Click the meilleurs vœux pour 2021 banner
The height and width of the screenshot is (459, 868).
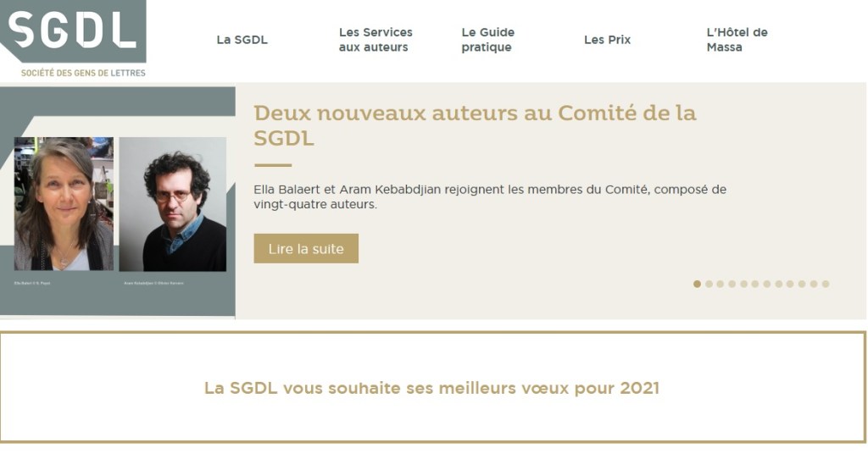coord(431,389)
